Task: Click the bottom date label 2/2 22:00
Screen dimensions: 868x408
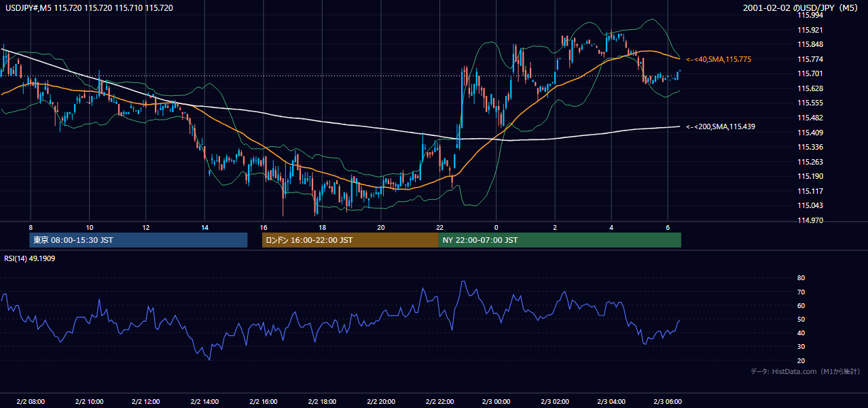Action: coord(440,402)
